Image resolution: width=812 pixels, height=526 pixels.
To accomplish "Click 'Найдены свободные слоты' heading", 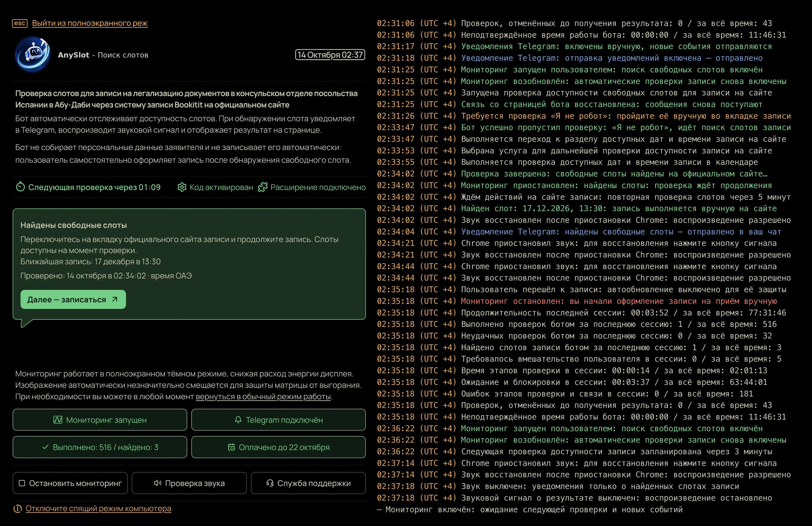I will (x=74, y=225).
